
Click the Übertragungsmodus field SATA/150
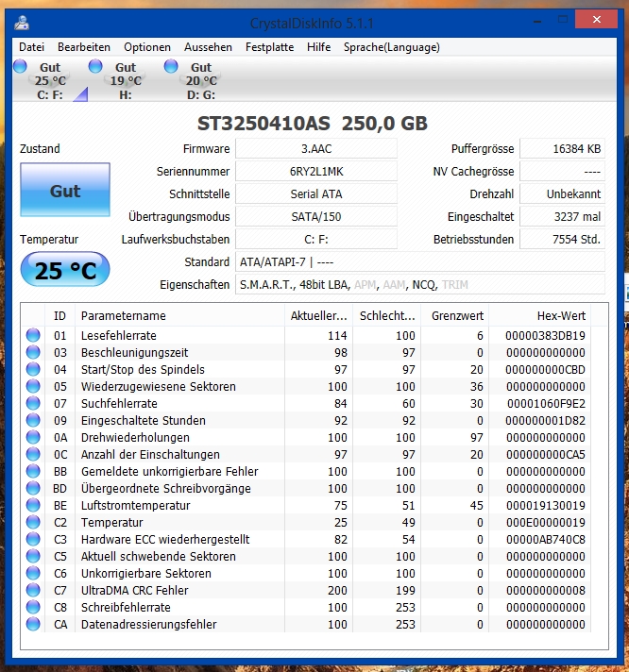(316, 217)
